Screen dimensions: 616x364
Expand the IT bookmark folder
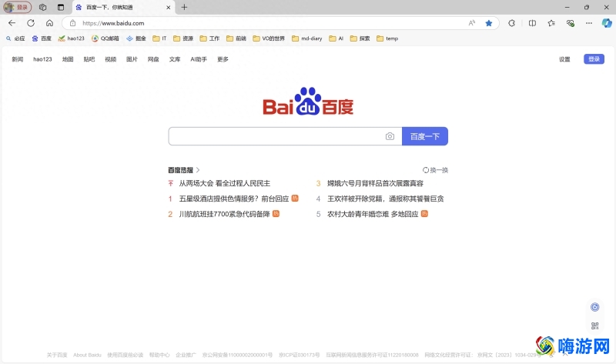point(159,38)
